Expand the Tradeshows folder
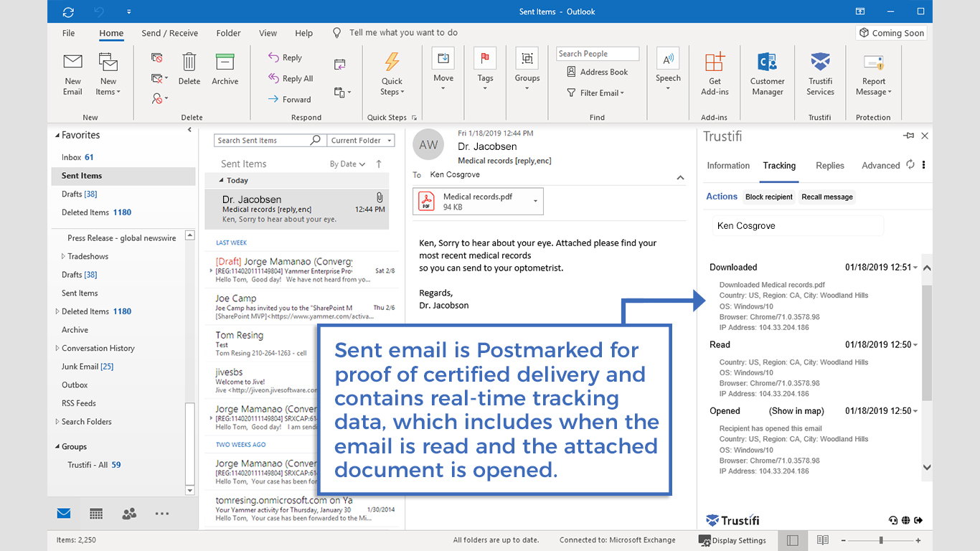 (63, 256)
